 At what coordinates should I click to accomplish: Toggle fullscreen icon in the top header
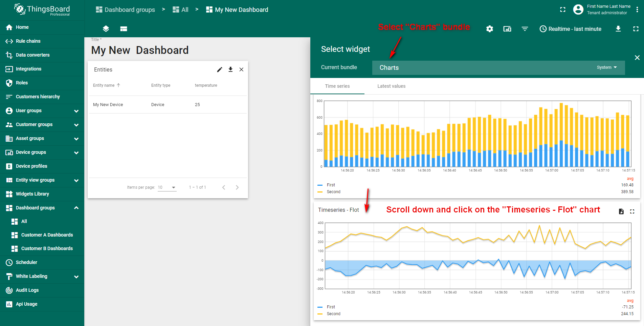point(563,9)
